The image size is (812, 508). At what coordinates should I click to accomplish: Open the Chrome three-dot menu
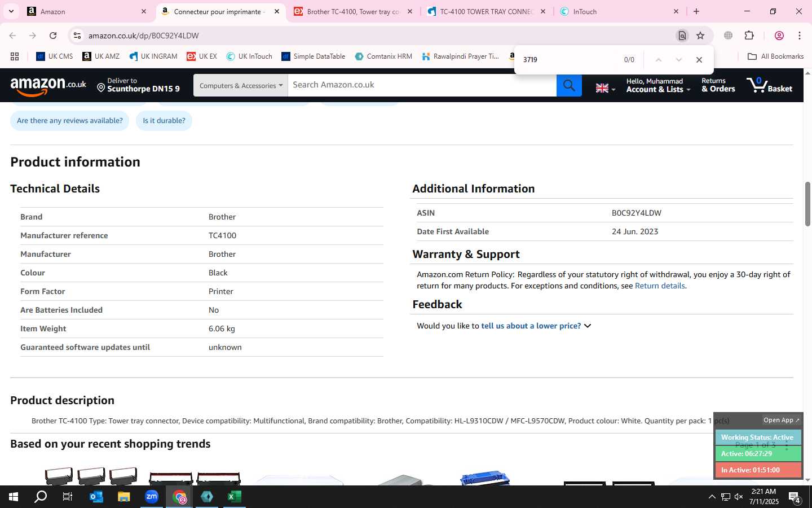800,36
